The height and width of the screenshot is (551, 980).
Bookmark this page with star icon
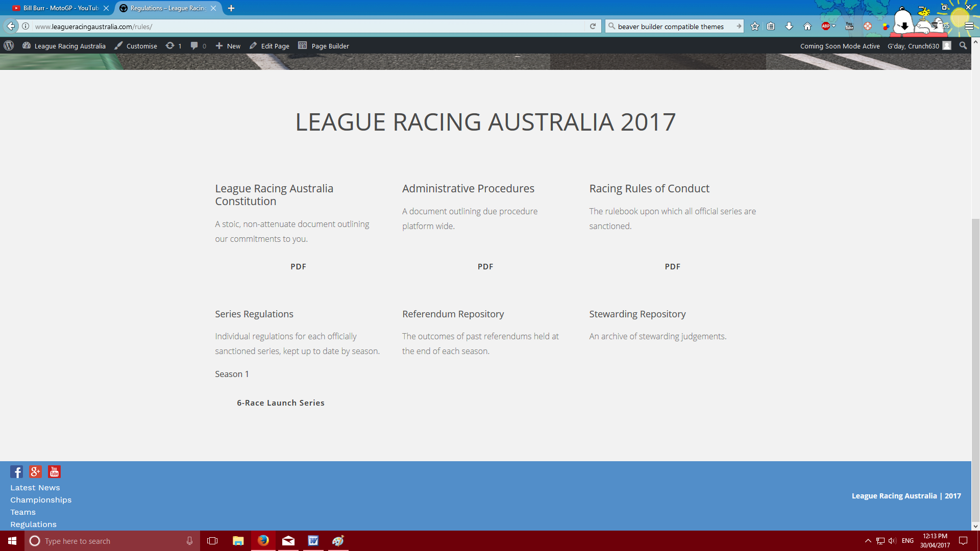[755, 27]
